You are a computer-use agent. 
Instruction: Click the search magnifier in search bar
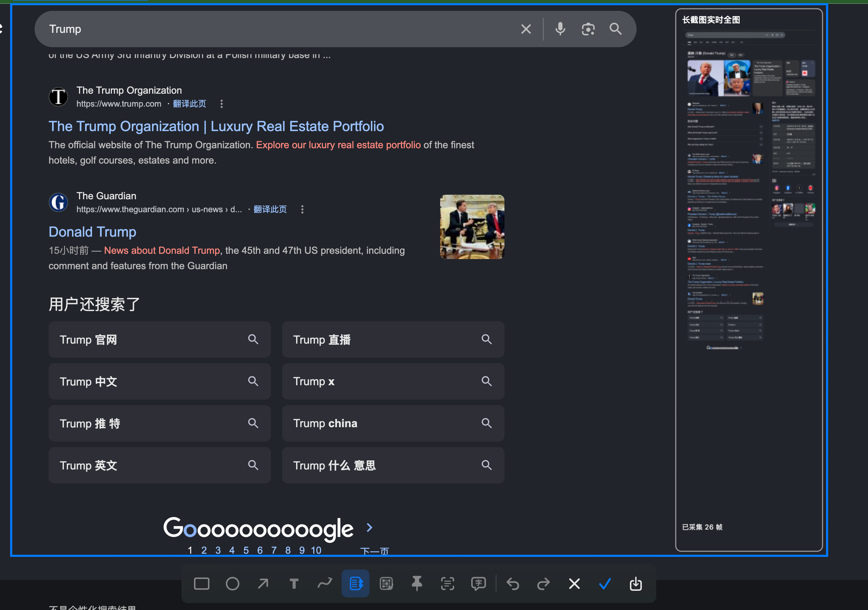pyautogui.click(x=616, y=29)
